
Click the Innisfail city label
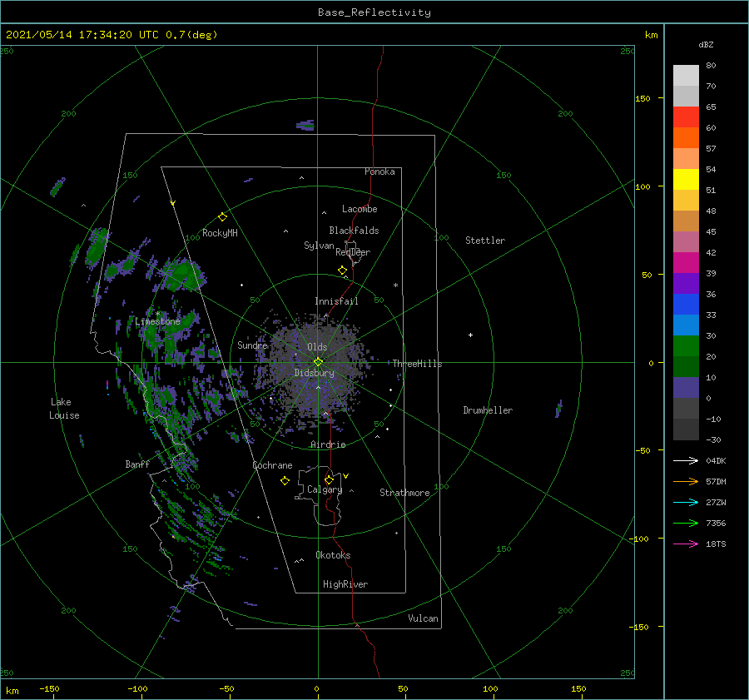[336, 301]
